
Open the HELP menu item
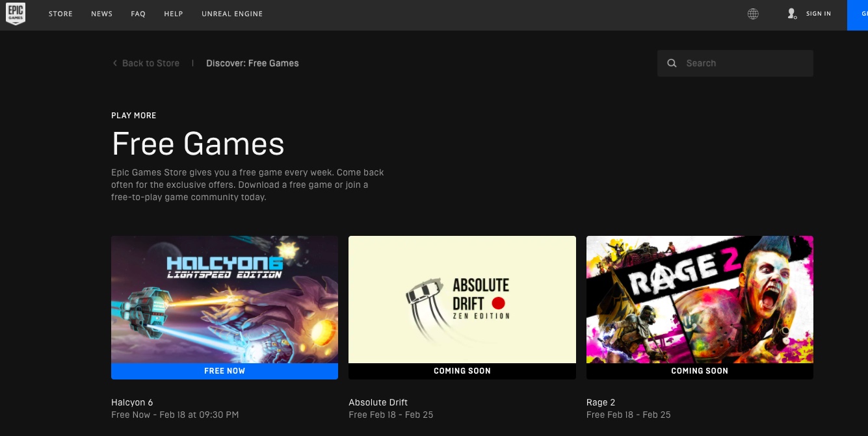click(x=174, y=14)
